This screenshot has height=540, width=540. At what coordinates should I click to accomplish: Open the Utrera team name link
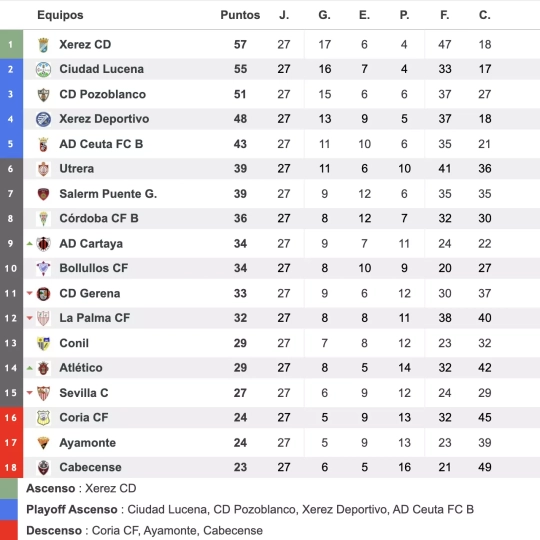coord(76,169)
